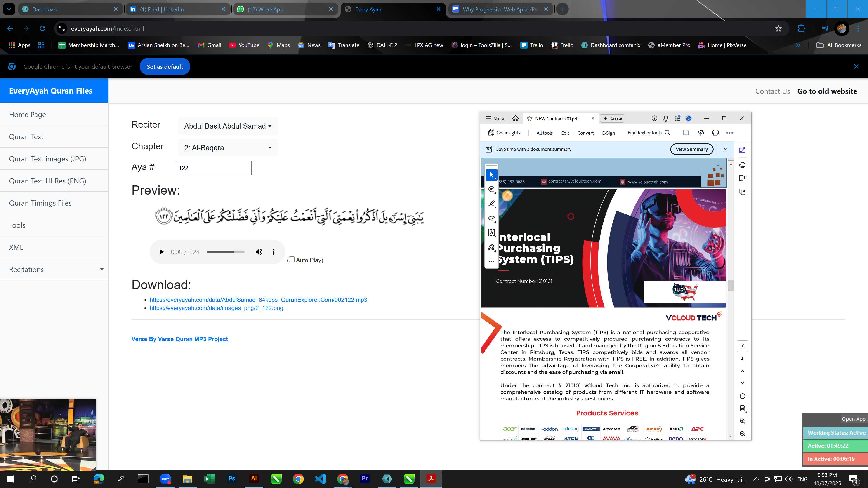
Task: Open audio player more options menu
Action: (273, 252)
